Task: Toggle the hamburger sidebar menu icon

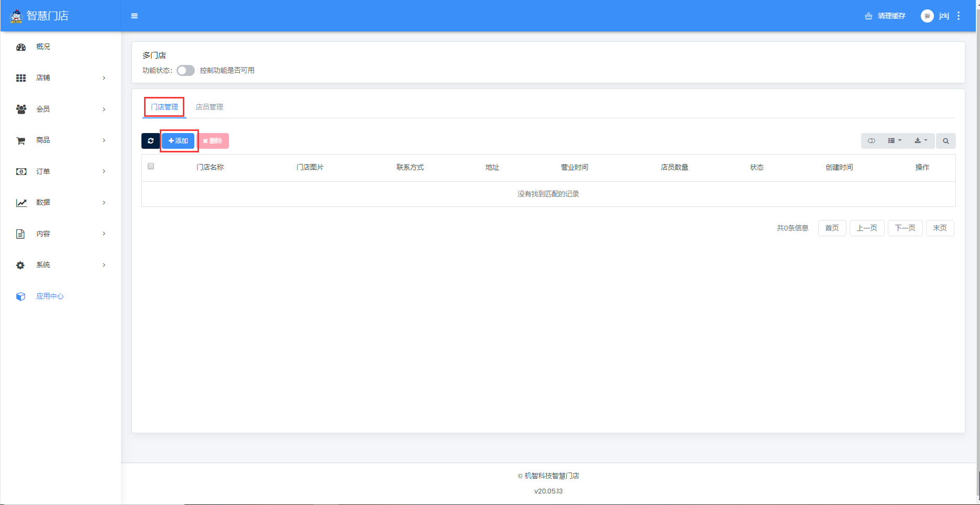Action: pyautogui.click(x=135, y=16)
